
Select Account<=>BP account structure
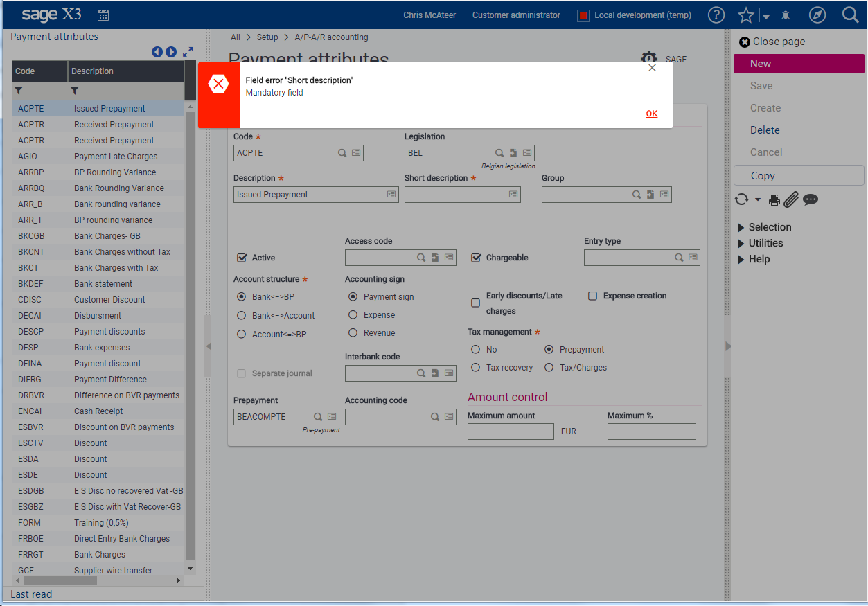(242, 334)
